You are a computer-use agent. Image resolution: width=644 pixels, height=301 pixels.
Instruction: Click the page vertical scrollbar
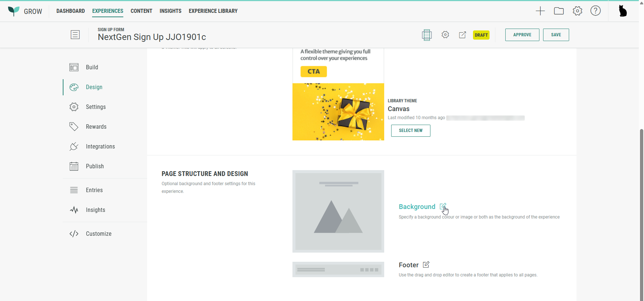pyautogui.click(x=641, y=214)
